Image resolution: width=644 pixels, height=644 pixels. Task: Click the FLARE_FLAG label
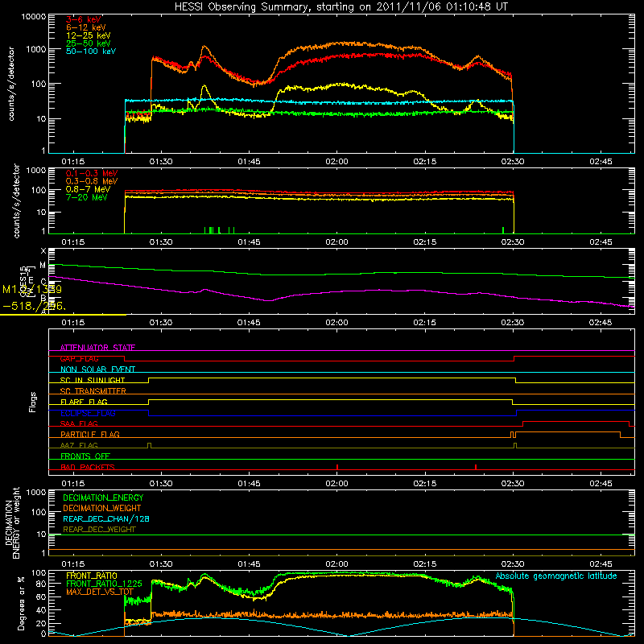(x=84, y=402)
